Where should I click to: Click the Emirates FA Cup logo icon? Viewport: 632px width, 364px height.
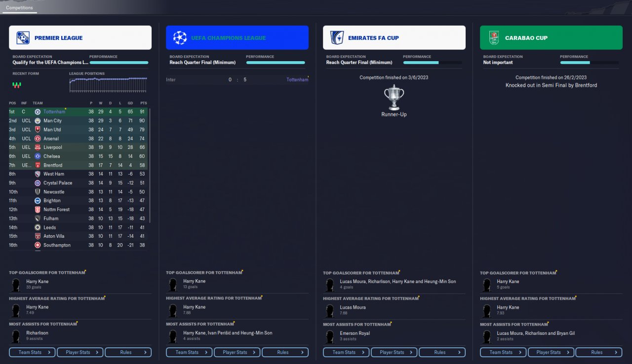(x=337, y=38)
